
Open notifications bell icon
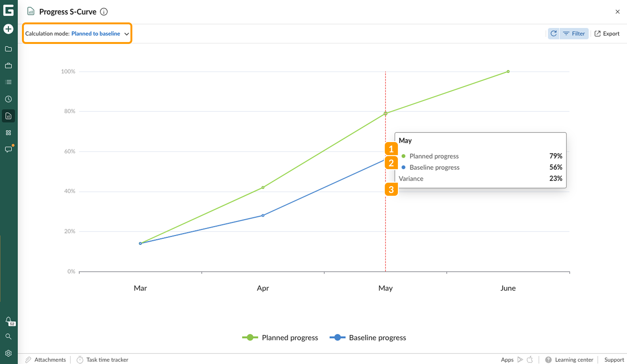tap(8, 320)
